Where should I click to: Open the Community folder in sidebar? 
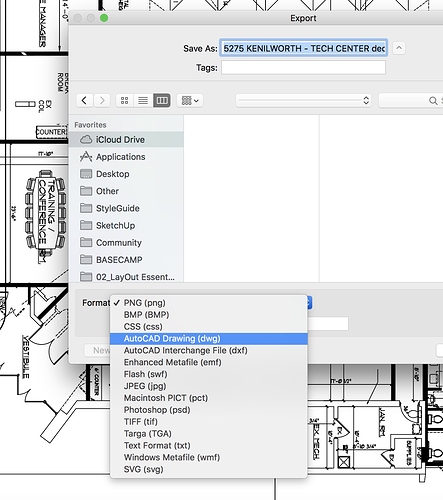(x=126, y=243)
